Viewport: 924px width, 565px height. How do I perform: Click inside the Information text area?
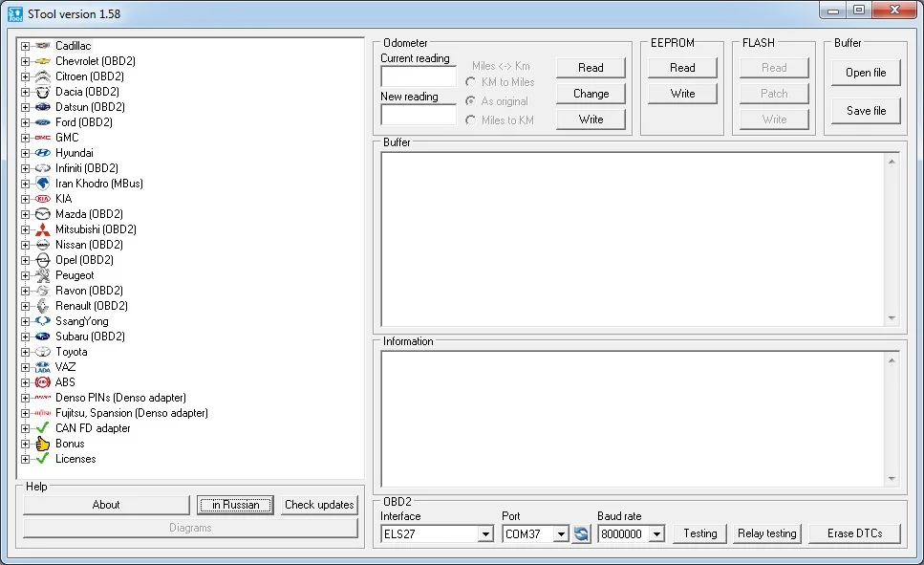(634, 419)
